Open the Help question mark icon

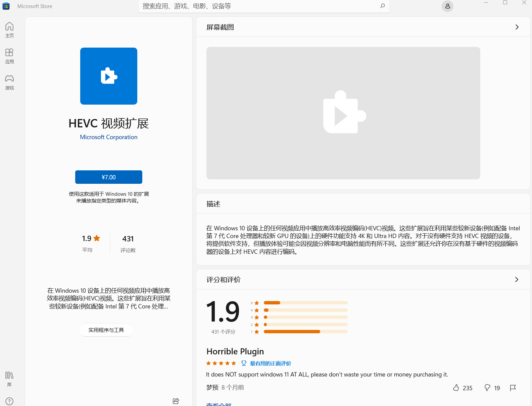point(9,401)
